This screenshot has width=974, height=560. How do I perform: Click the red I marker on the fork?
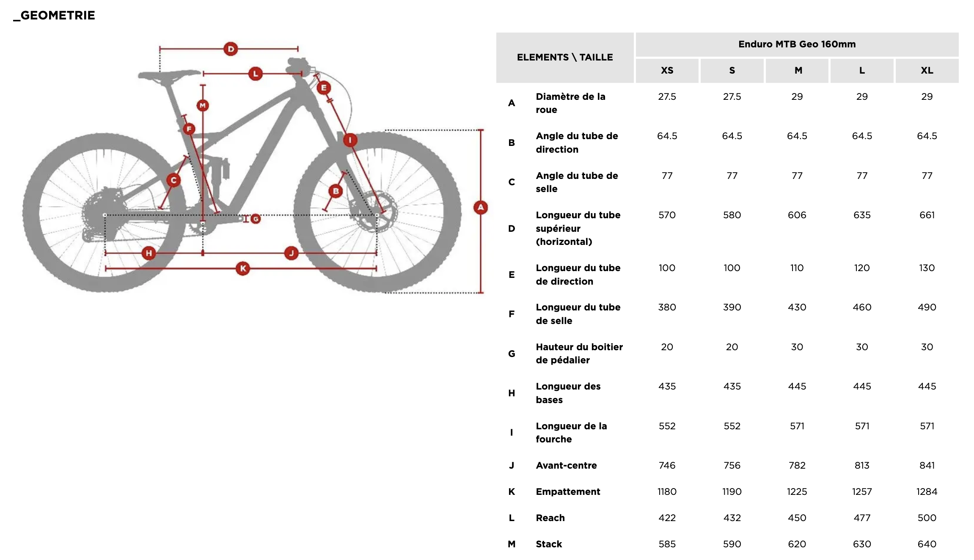[350, 140]
